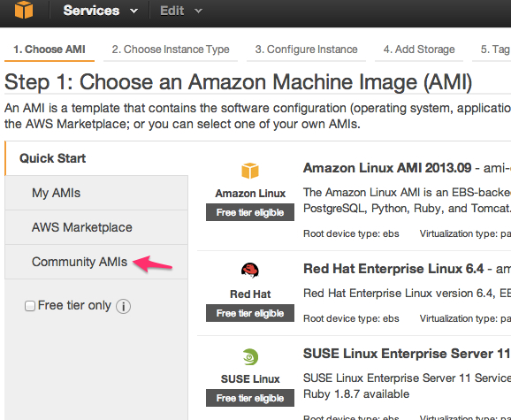The image size is (511, 420).
Task: Click SUSE Linux Free tier eligible badge
Action: coord(250,398)
